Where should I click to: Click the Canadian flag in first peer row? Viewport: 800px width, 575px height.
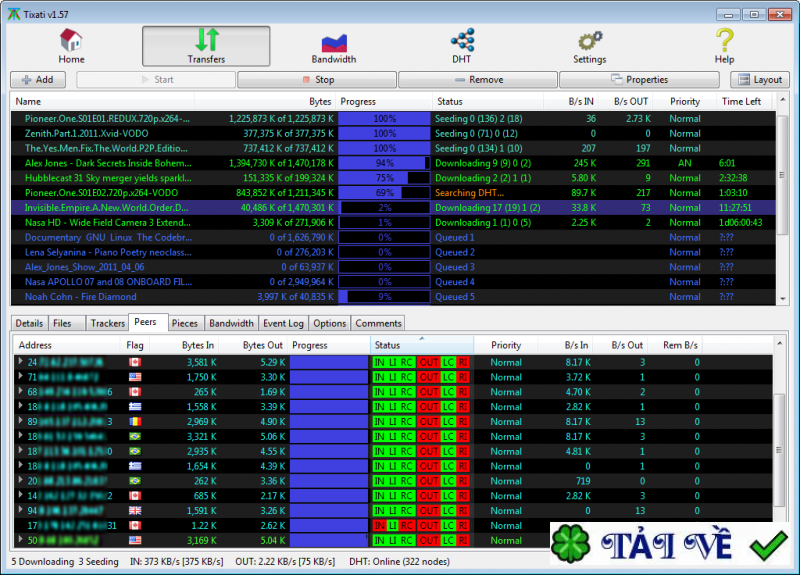(x=135, y=362)
